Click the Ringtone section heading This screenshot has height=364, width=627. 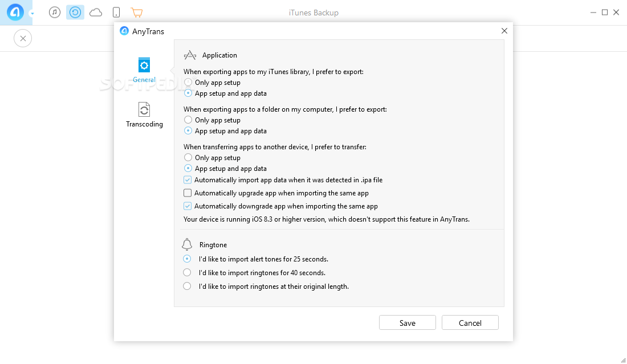click(x=213, y=245)
